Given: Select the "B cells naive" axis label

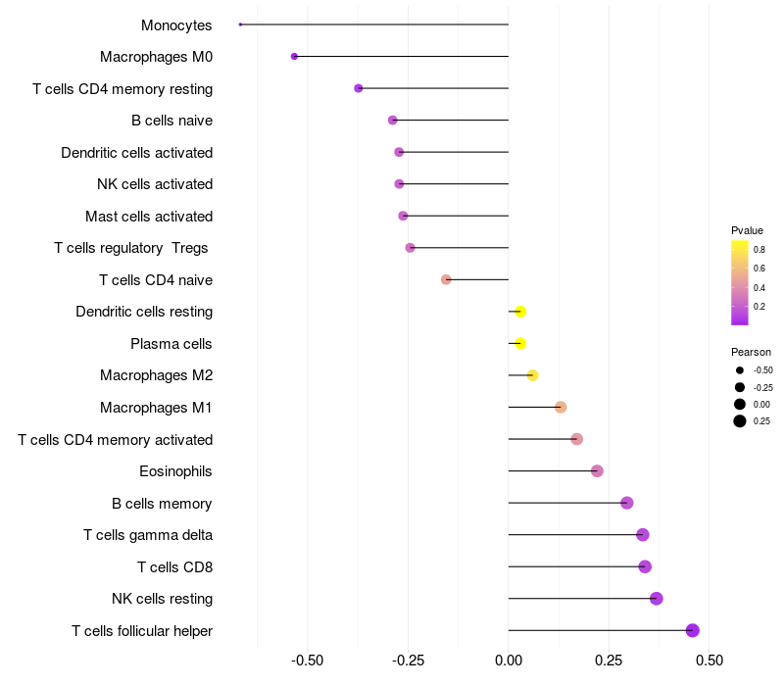Looking at the screenshot, I should coord(171,121).
